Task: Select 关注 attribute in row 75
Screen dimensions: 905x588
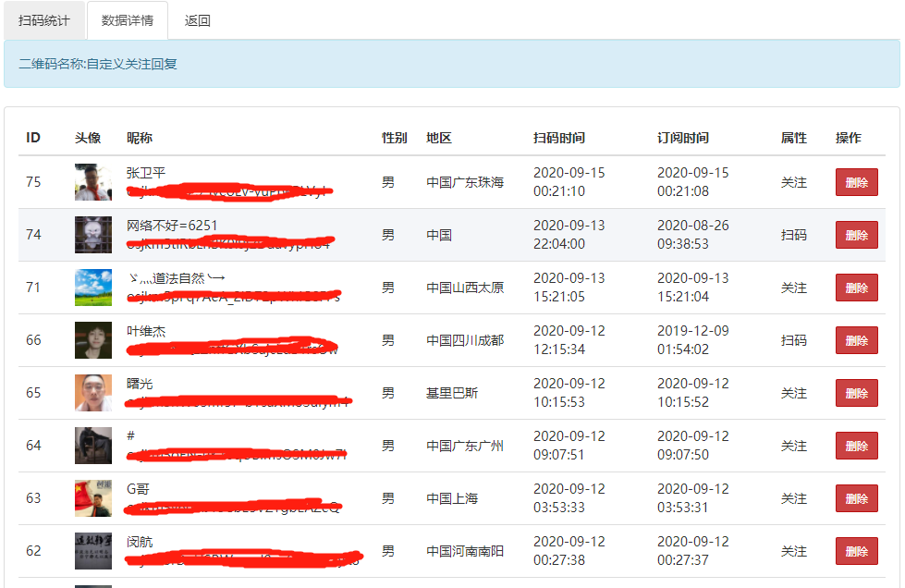Action: [793, 182]
